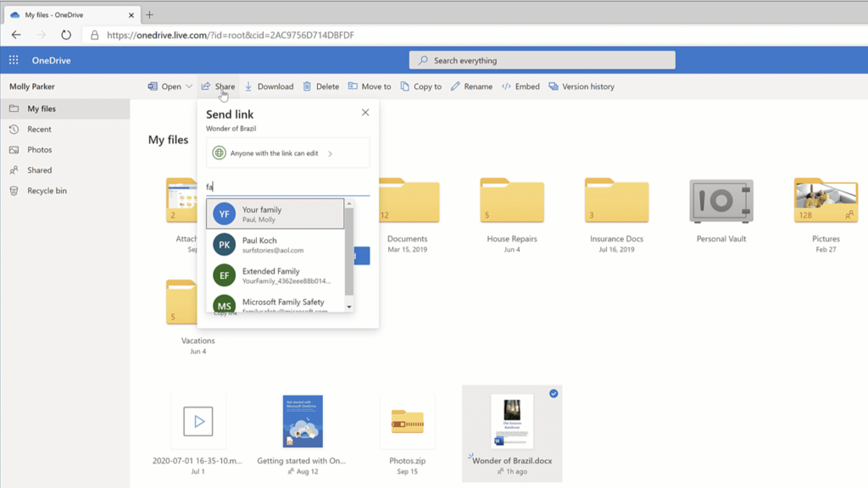Image resolution: width=868 pixels, height=488 pixels.
Task: Click the Rename toolbar button
Action: [471, 86]
